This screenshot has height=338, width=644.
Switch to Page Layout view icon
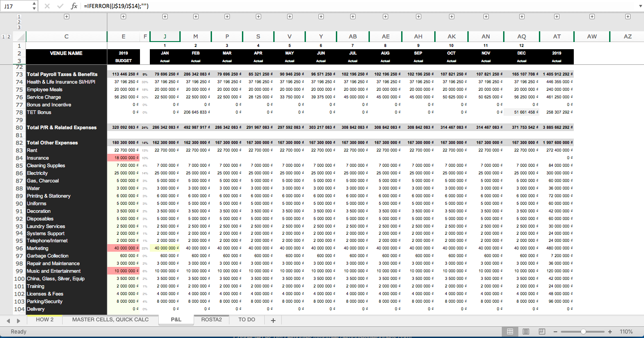coord(526,331)
